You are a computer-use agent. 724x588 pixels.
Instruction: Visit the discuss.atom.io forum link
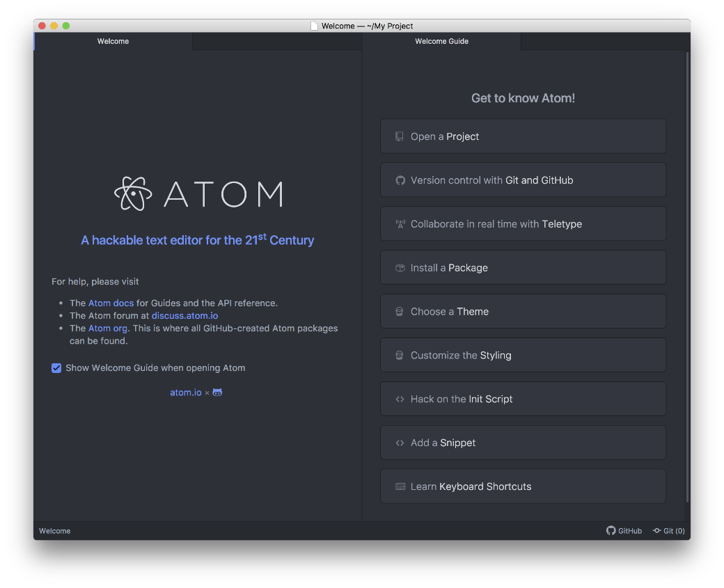click(184, 316)
